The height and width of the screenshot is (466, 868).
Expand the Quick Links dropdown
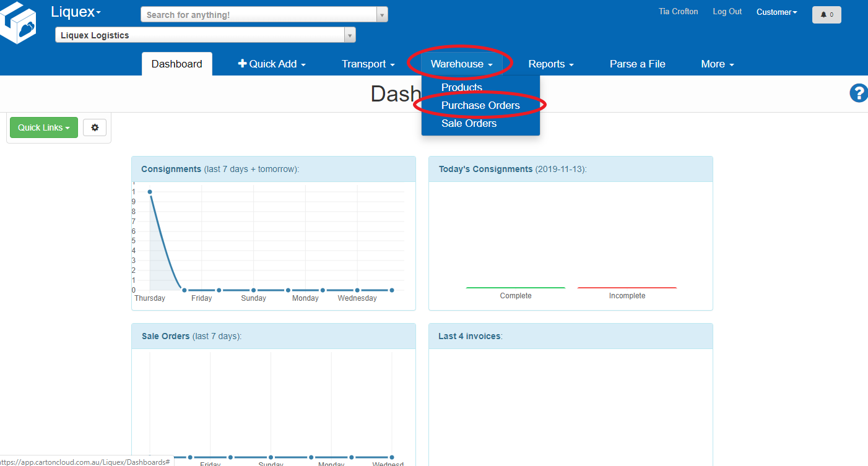44,127
